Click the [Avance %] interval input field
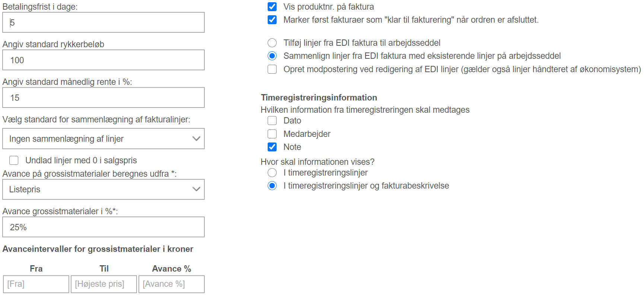The height and width of the screenshot is (295, 644). tap(172, 284)
